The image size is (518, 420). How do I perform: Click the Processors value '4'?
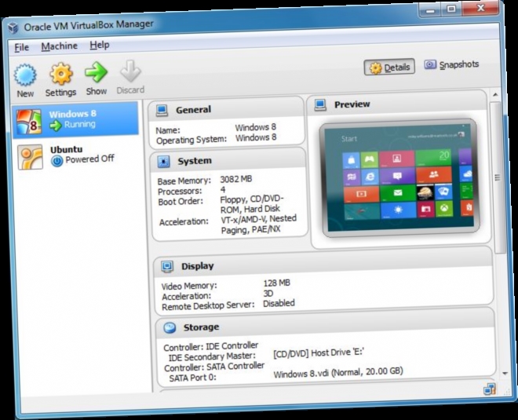click(x=223, y=189)
